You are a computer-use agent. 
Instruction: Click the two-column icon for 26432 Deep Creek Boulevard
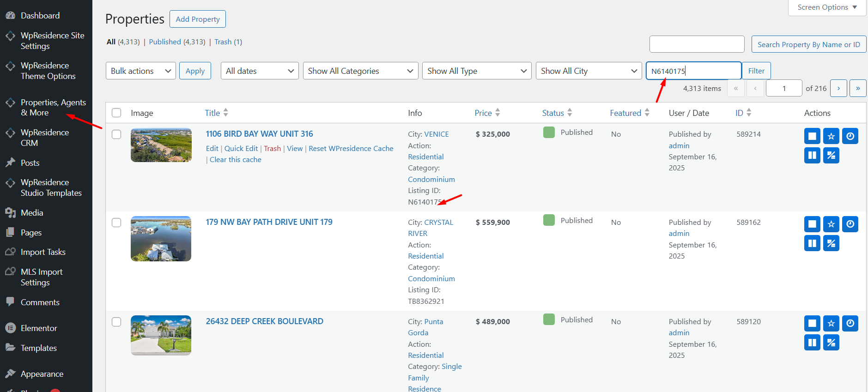tap(812, 343)
